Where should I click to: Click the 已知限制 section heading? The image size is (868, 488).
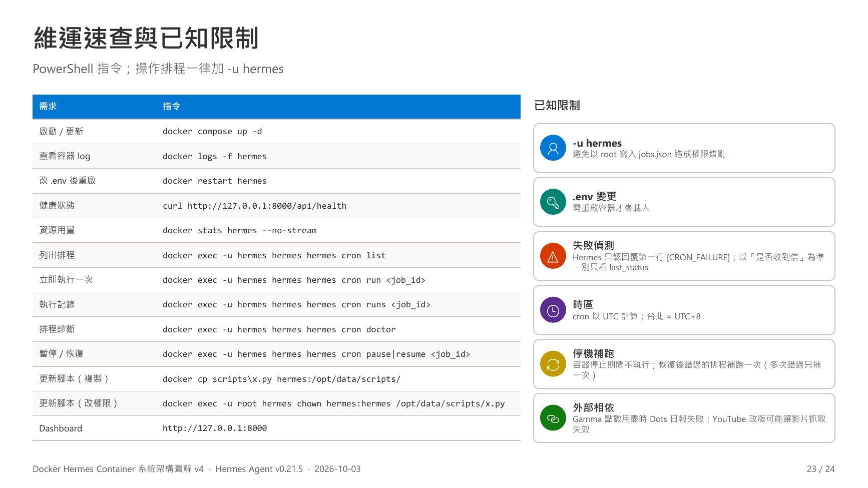tap(557, 105)
